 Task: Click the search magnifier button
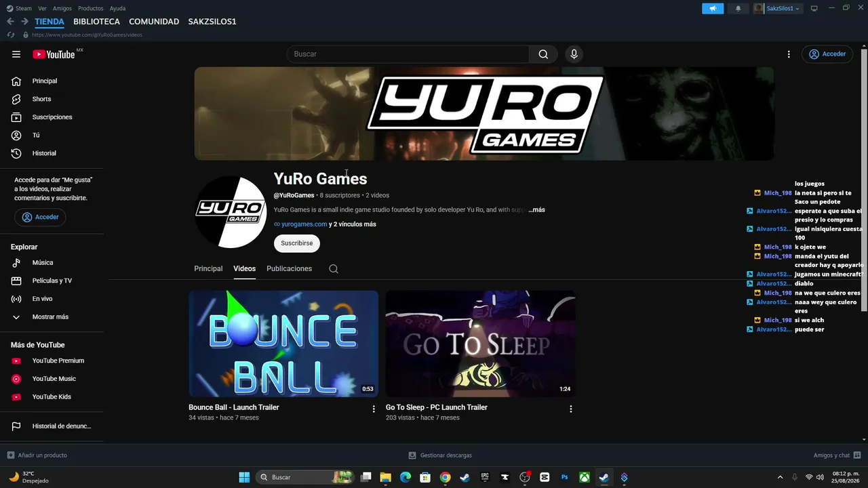[543, 54]
